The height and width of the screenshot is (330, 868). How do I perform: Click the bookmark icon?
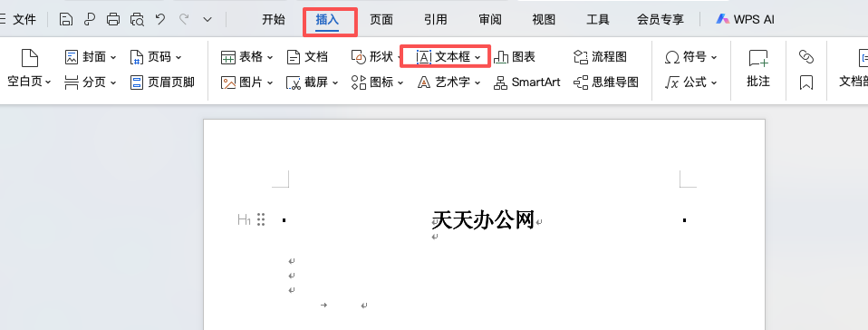[806, 82]
